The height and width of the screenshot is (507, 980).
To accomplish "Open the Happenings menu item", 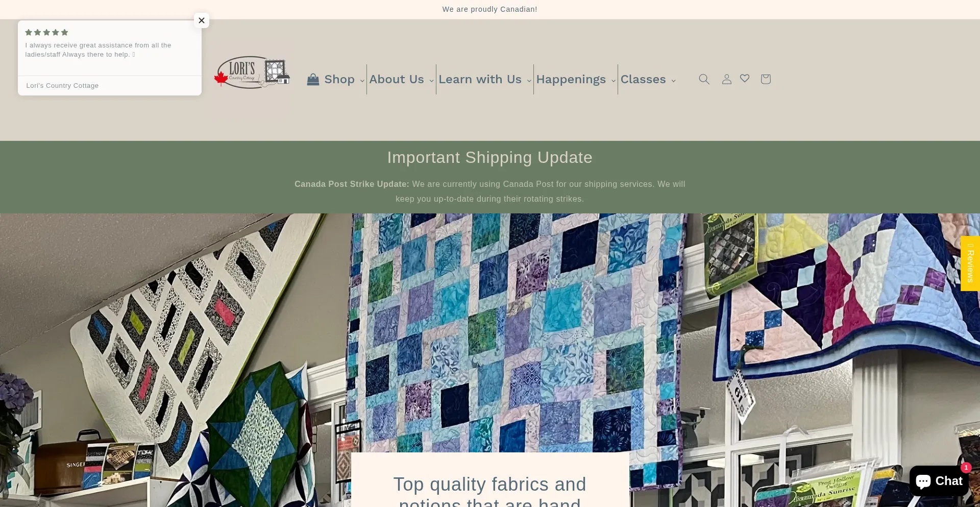I will [x=571, y=79].
